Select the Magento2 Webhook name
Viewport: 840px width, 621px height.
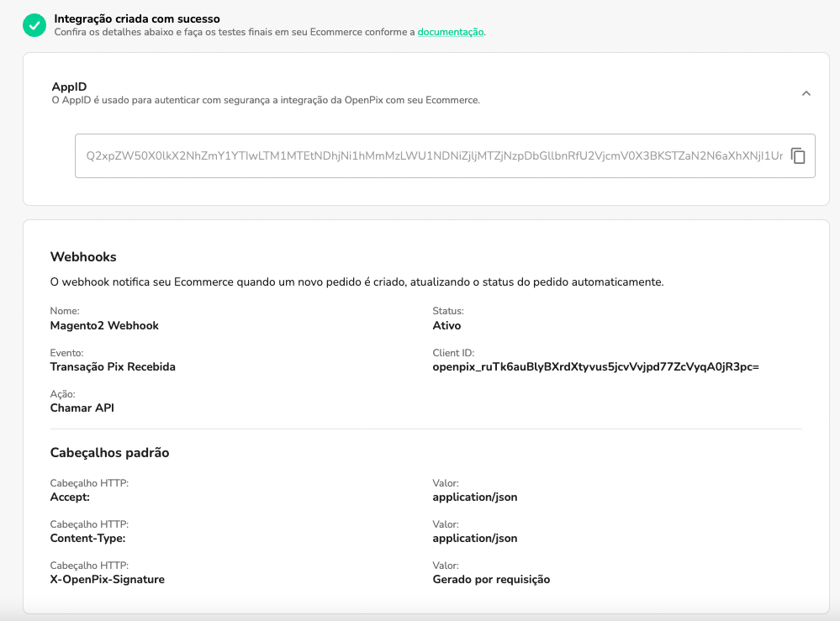[x=104, y=325]
